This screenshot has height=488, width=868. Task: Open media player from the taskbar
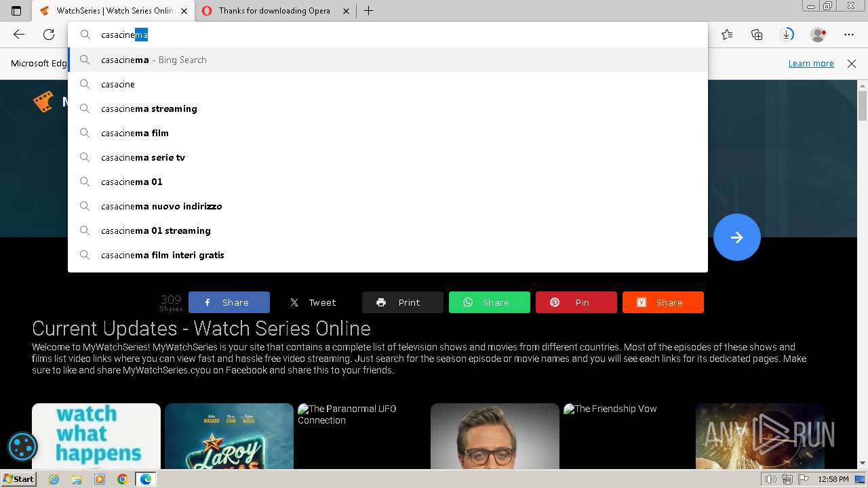pyautogui.click(x=100, y=479)
